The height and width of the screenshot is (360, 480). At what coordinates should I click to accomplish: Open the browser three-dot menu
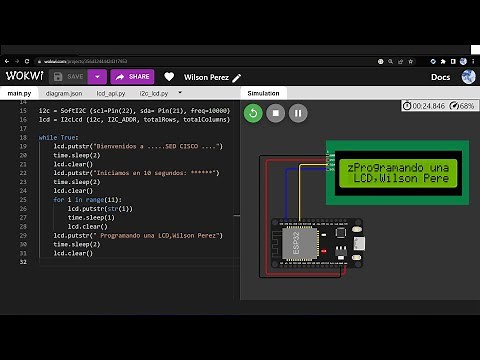click(x=473, y=61)
